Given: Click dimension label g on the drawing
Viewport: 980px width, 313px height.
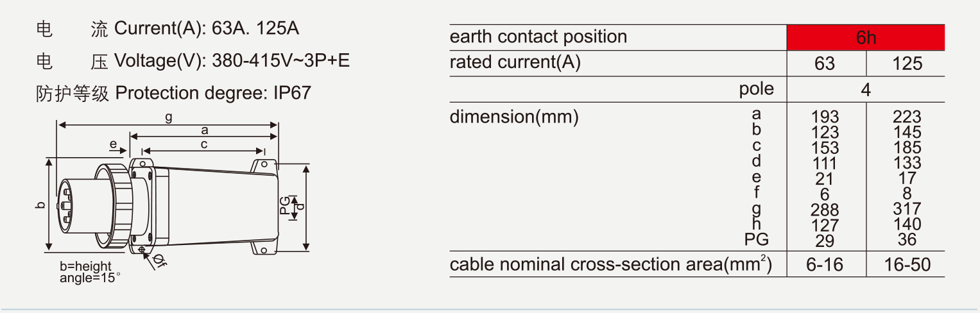Looking at the screenshot, I should click(168, 117).
